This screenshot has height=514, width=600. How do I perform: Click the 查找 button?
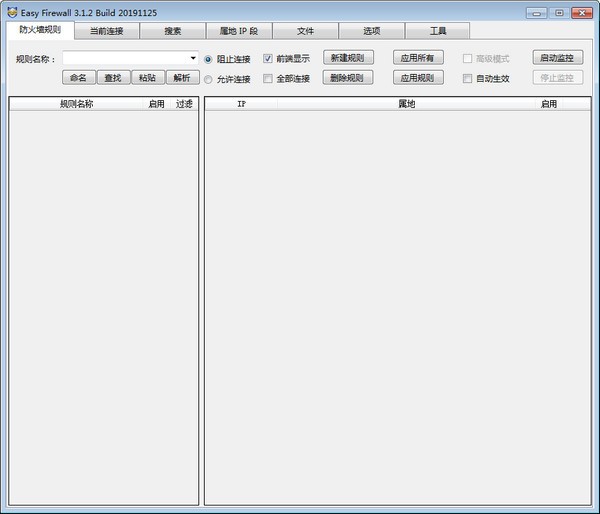[113, 78]
